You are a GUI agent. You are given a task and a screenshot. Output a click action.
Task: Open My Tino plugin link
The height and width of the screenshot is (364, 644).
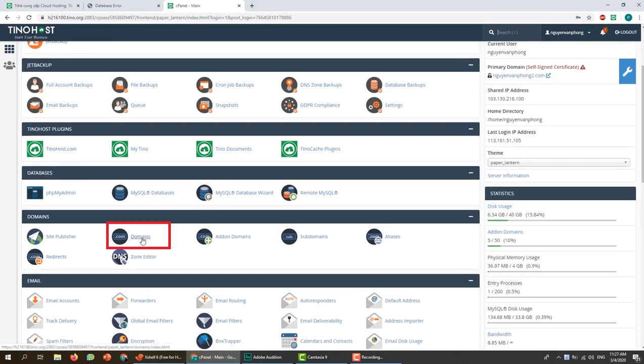[x=140, y=149]
